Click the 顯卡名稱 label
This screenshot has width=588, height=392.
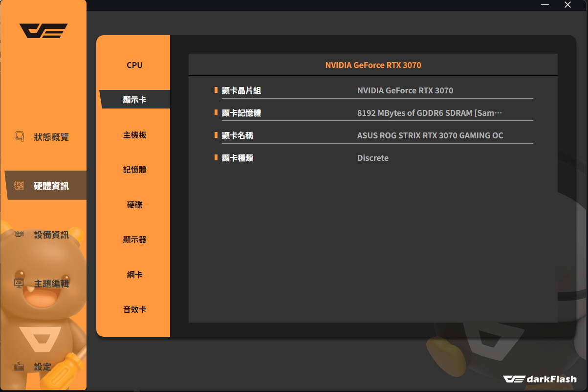tap(238, 135)
